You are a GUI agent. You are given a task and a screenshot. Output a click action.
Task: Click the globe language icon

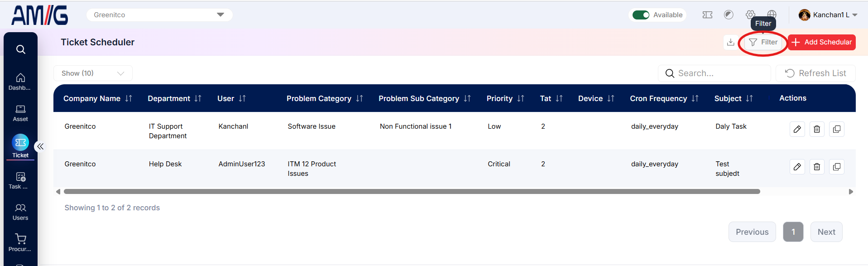(x=772, y=15)
